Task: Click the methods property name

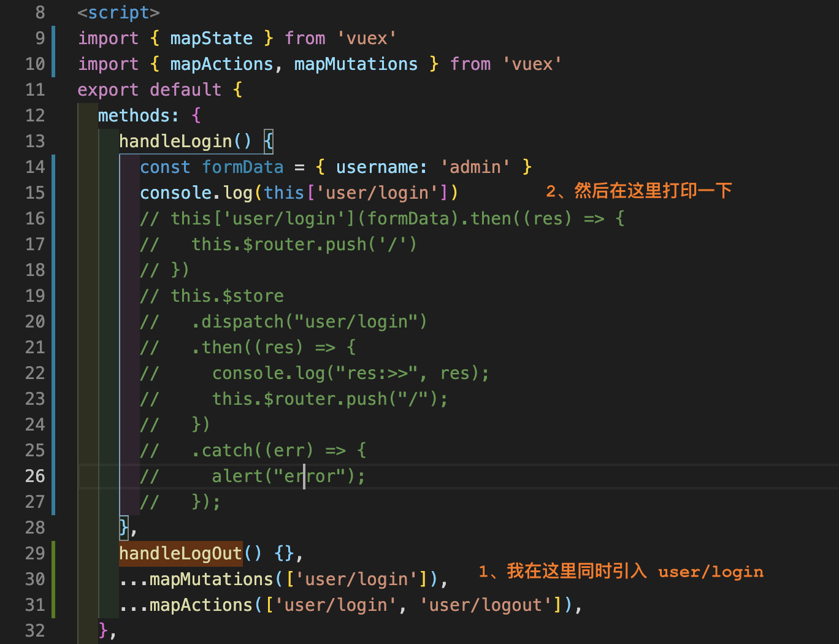Action: click(x=133, y=115)
